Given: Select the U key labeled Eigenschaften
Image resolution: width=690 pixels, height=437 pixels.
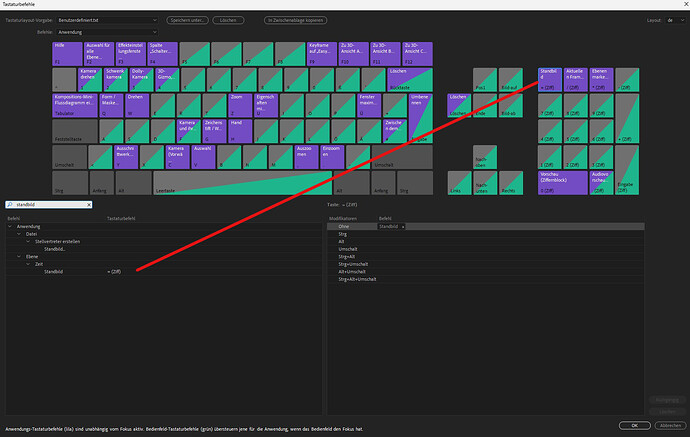Looking at the screenshot, I should pos(266,106).
